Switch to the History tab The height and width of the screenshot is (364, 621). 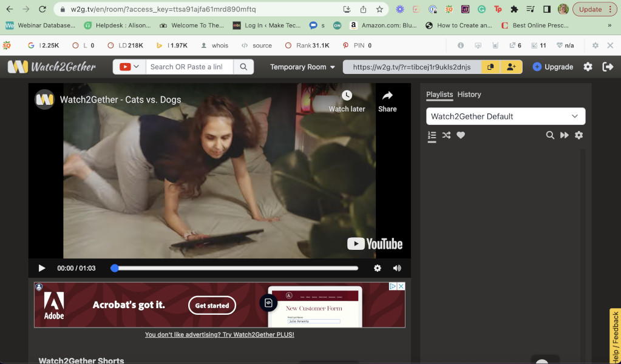[x=469, y=95]
